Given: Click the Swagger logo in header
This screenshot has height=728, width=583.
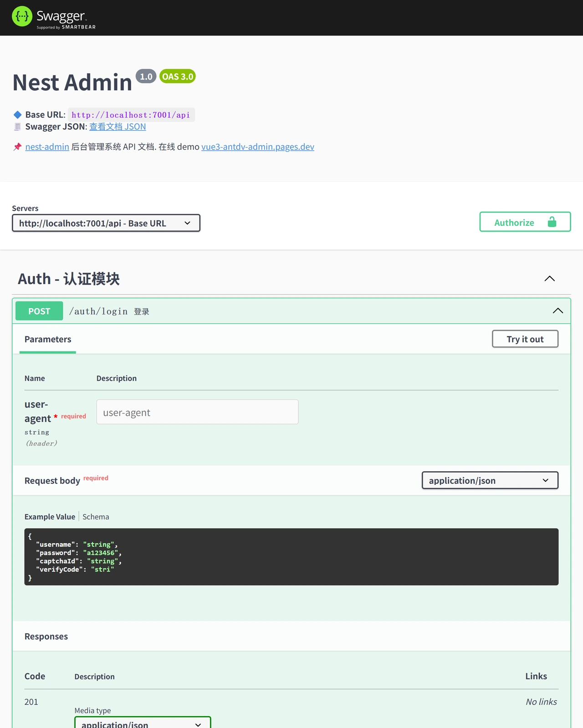Looking at the screenshot, I should click(54, 17).
